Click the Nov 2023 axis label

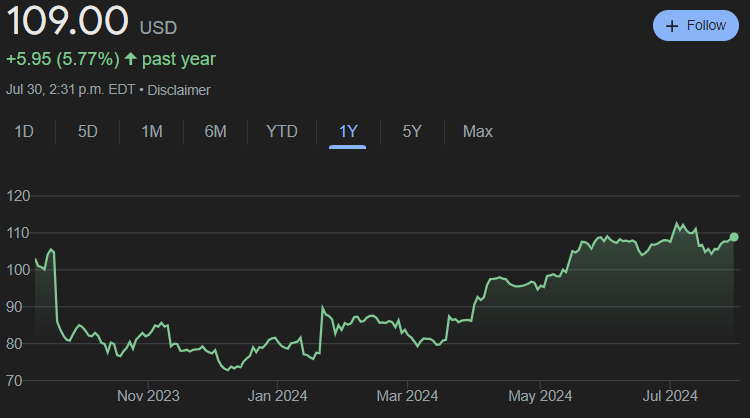click(148, 395)
